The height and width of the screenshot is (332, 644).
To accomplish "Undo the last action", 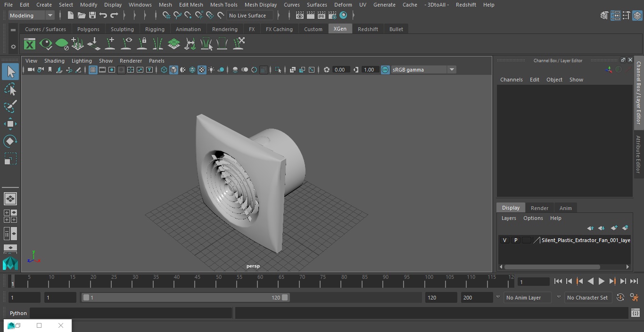I will pyautogui.click(x=103, y=16).
